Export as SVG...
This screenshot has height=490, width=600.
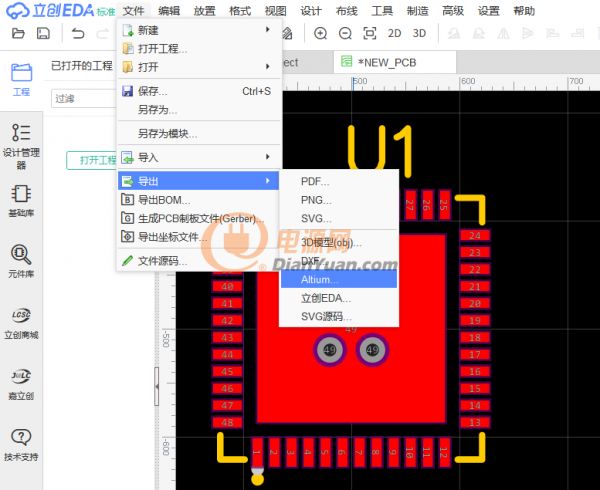pyautogui.click(x=339, y=218)
